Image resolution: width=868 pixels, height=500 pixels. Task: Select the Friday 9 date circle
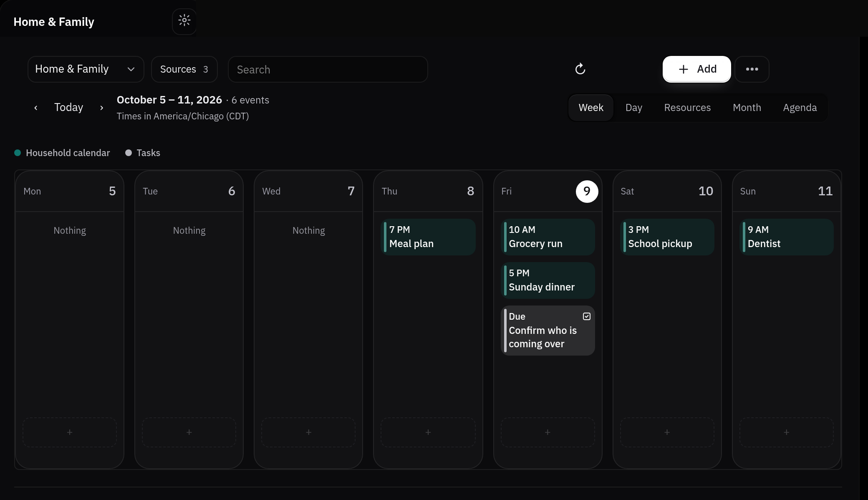(587, 191)
